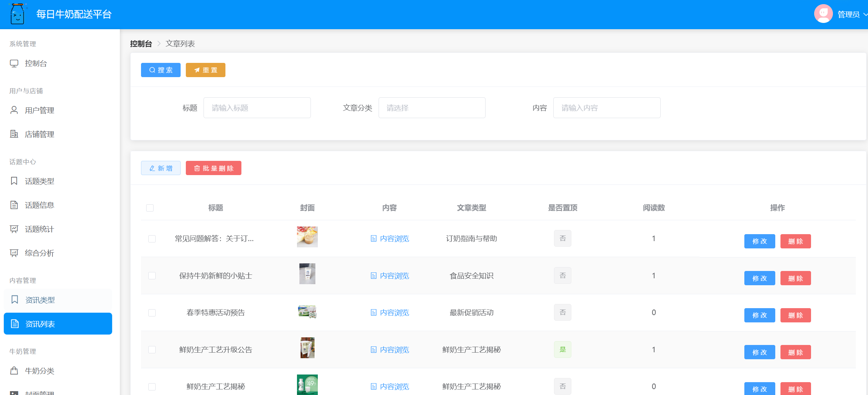Select the 用户管理 user icon in the sidebar
Image resolution: width=868 pixels, height=395 pixels.
14,110
